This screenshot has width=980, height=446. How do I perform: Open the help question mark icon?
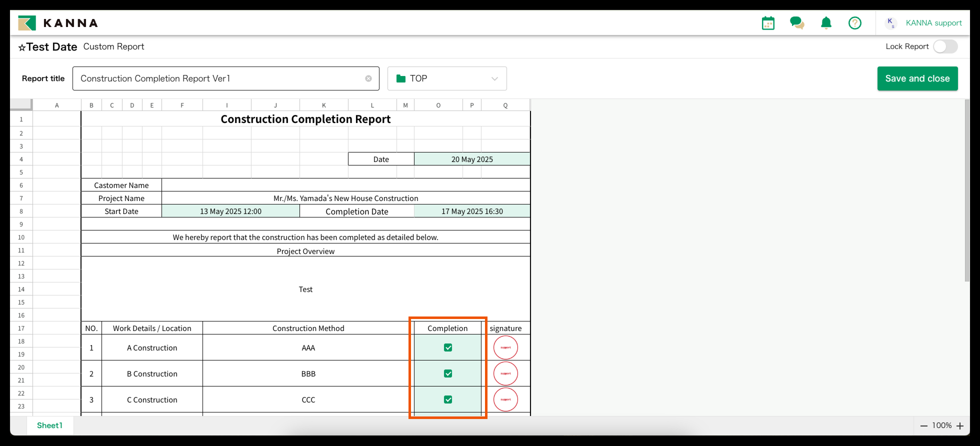pos(854,23)
